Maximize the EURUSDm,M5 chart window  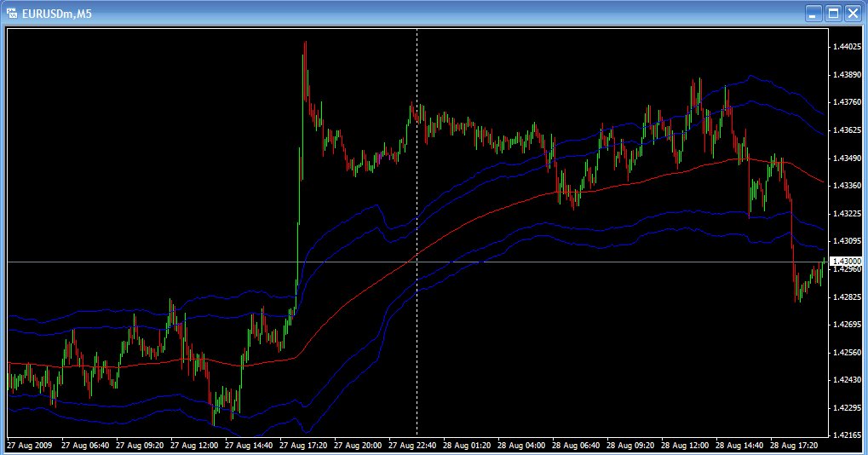pyautogui.click(x=834, y=14)
